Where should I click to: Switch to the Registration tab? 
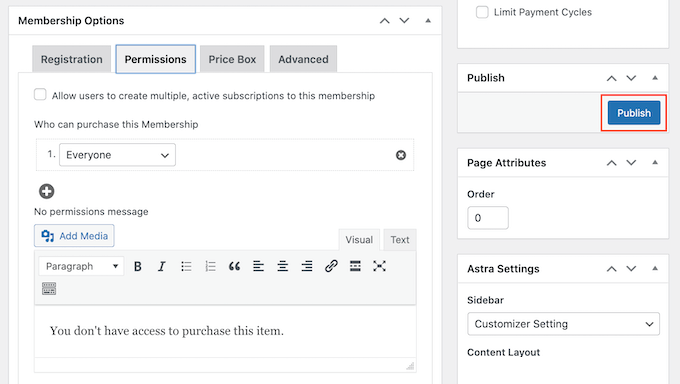point(72,59)
